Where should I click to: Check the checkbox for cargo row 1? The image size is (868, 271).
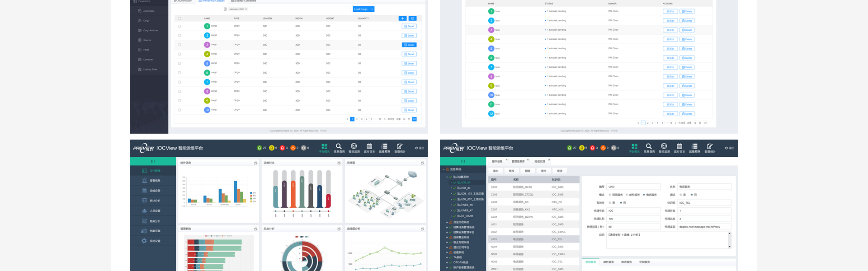pyautogui.click(x=179, y=26)
